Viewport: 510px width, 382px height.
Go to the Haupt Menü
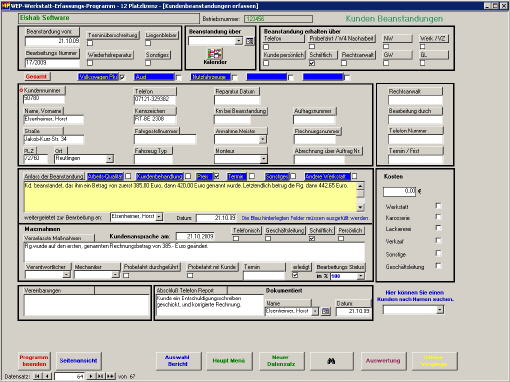click(x=229, y=361)
